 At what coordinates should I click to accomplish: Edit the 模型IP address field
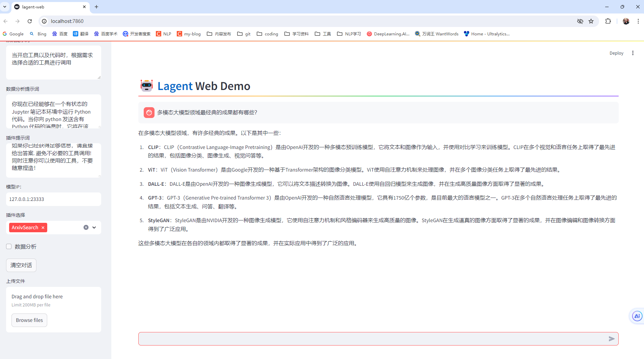click(x=54, y=199)
